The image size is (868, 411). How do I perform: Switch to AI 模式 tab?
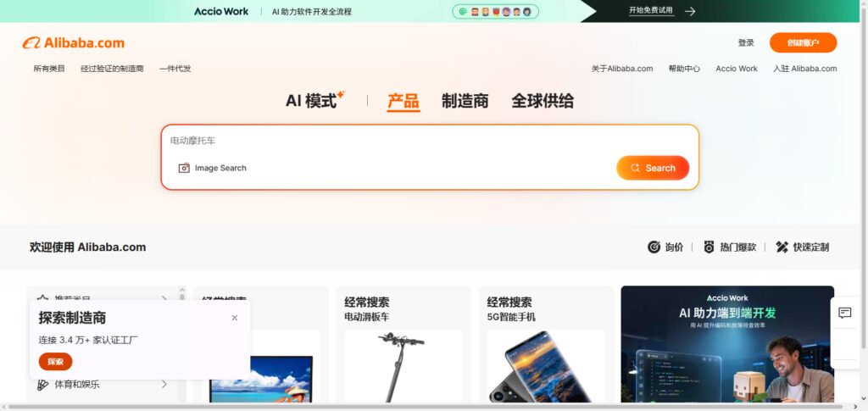click(311, 101)
